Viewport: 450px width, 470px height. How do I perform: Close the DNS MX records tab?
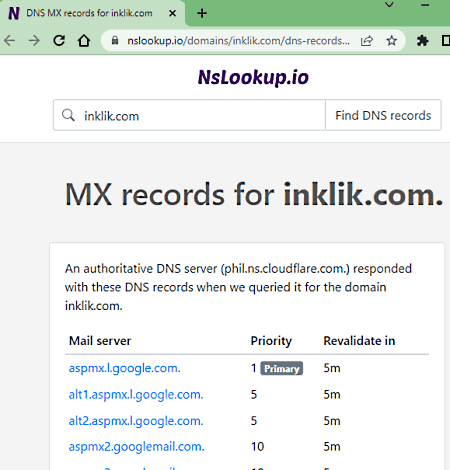click(x=172, y=13)
